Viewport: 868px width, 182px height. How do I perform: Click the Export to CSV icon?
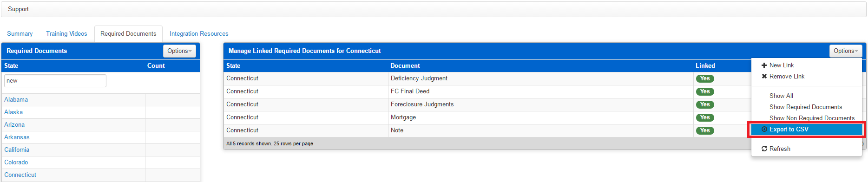click(x=764, y=130)
